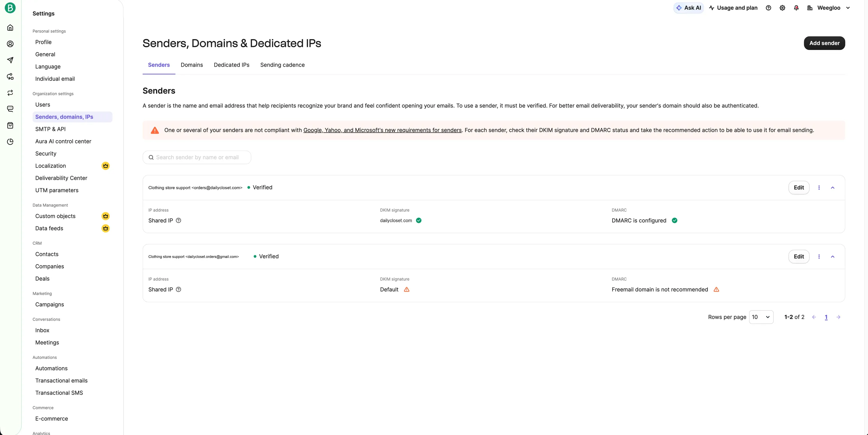Screen dimensions: 868x435
Task: Click crown badge next to Custom objects
Action: (106, 216)
